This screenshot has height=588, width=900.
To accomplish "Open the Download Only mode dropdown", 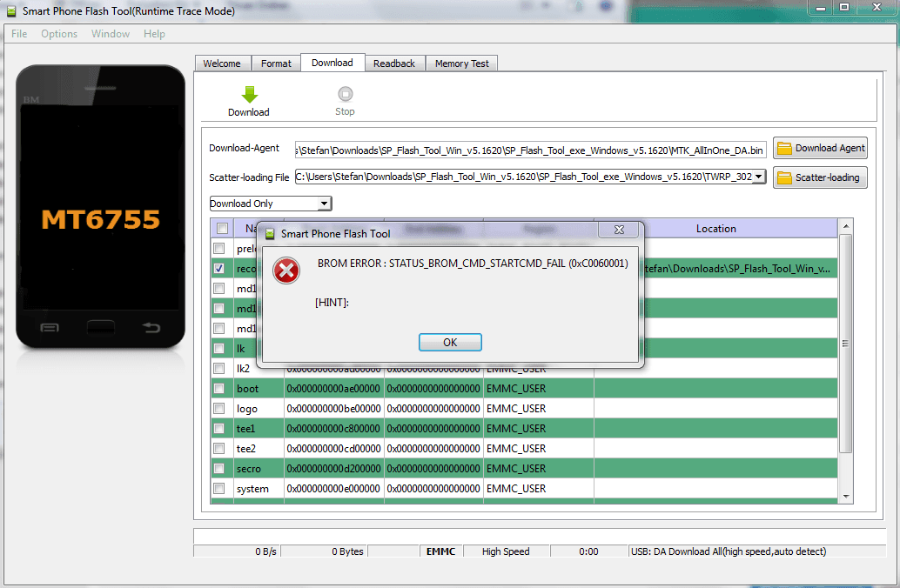I will pyautogui.click(x=325, y=204).
